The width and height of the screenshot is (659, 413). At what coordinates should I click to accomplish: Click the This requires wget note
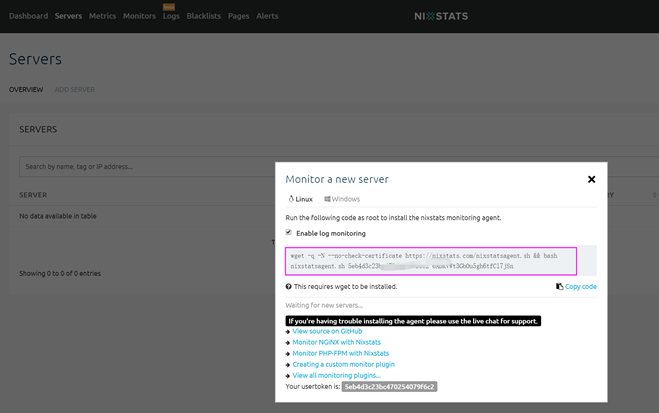(345, 287)
